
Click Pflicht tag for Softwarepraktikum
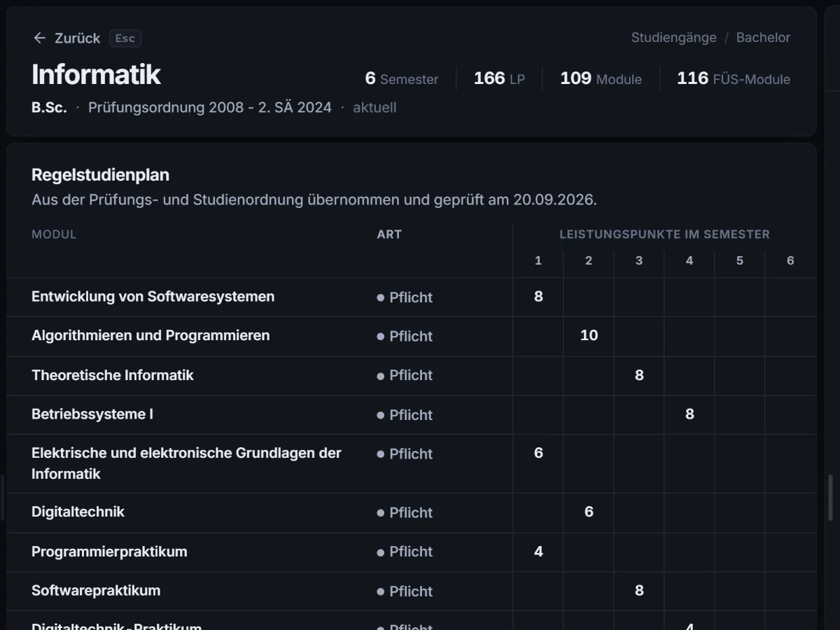point(405,591)
